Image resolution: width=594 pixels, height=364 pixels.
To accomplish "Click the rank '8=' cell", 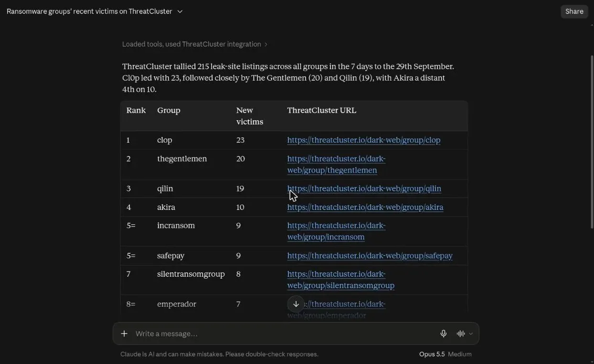I will click(x=131, y=304).
